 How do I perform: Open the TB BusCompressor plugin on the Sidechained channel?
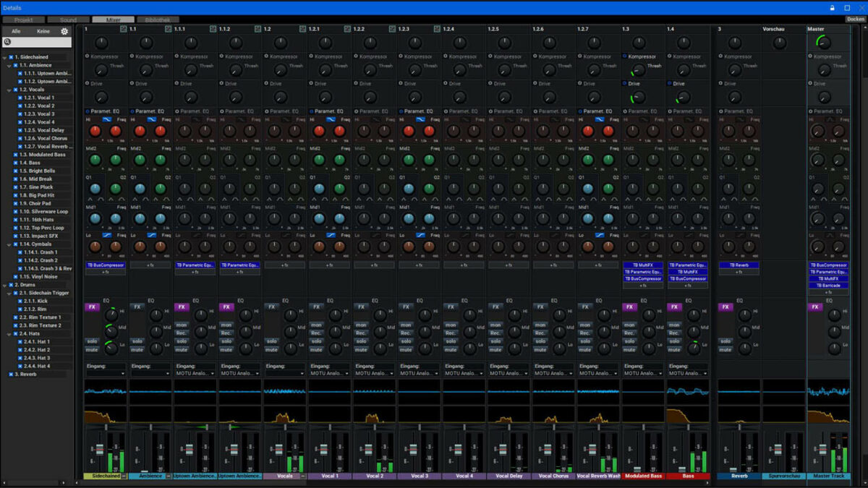105,265
